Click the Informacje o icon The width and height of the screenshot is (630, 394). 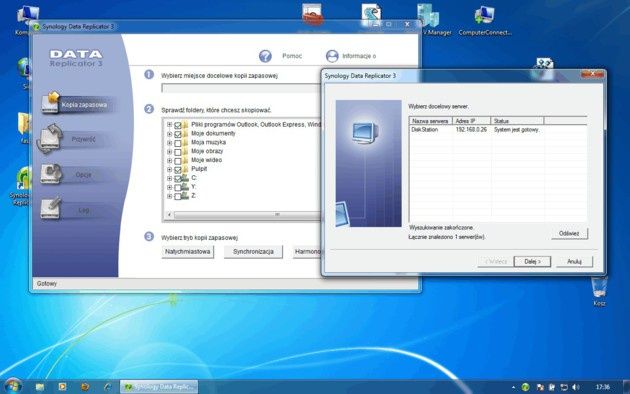[332, 56]
